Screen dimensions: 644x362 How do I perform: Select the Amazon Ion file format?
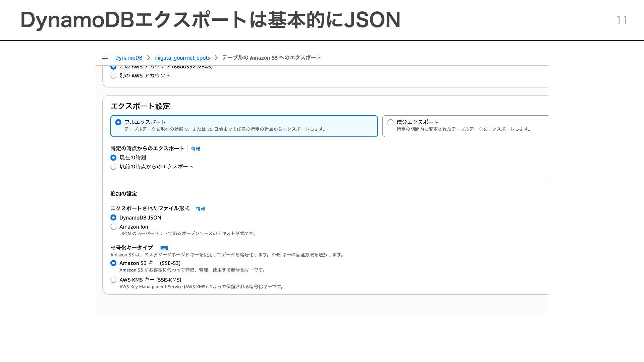point(113,227)
